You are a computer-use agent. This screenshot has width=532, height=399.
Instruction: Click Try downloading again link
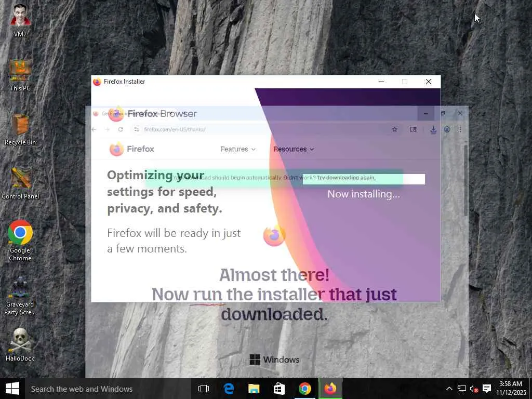coord(346,178)
